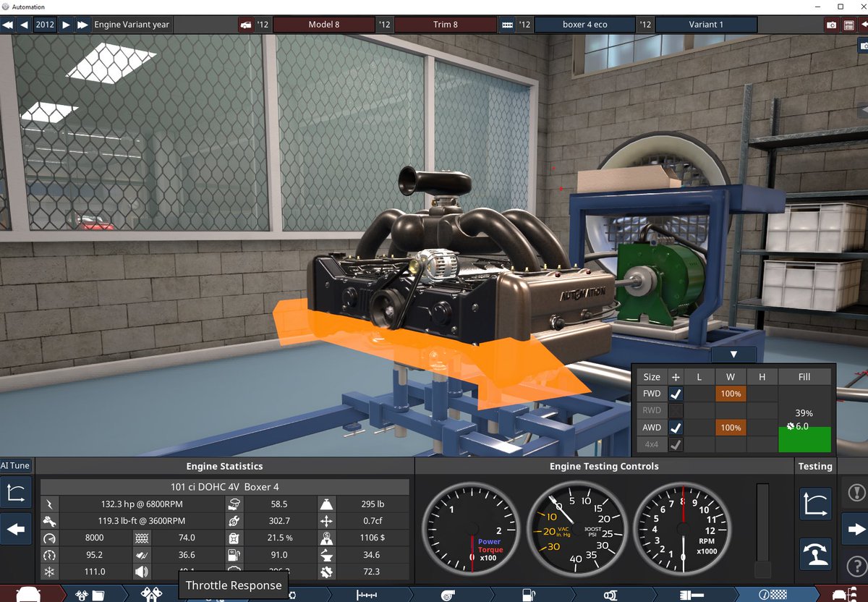The height and width of the screenshot is (602, 868).
Task: Open the graph view below AI Tune
Action: (x=15, y=493)
